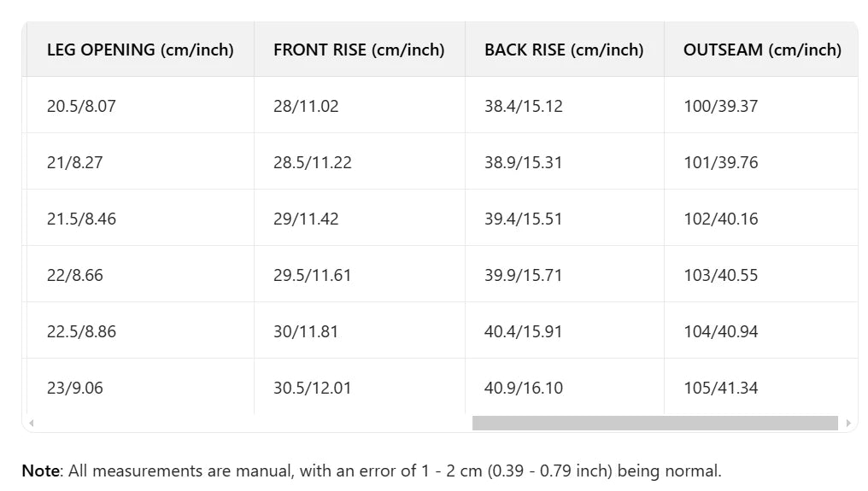The width and height of the screenshot is (868, 491).
Task: Select the 103/40.55 outseam cell
Action: [x=720, y=276]
